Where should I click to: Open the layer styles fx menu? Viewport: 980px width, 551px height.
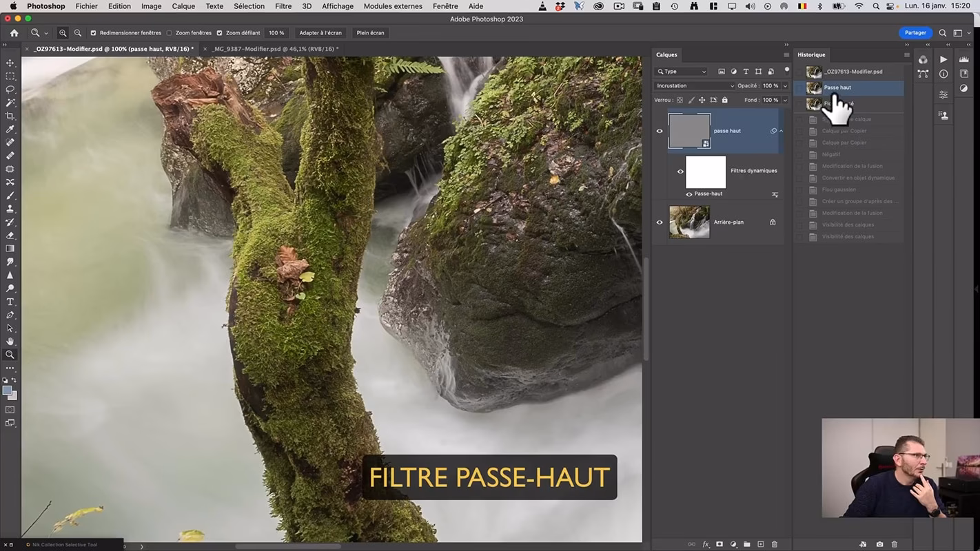(x=705, y=544)
